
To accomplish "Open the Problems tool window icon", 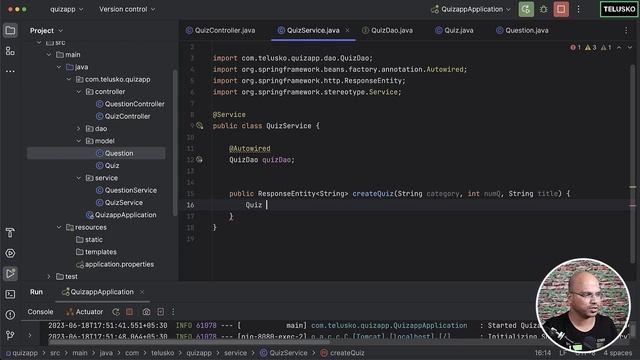I will click(x=10, y=315).
